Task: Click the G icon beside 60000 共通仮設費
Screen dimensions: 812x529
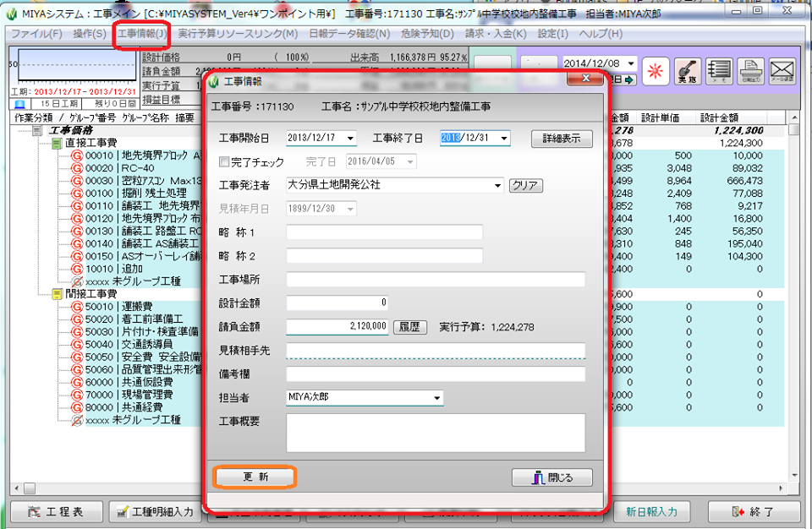Action: (x=77, y=382)
